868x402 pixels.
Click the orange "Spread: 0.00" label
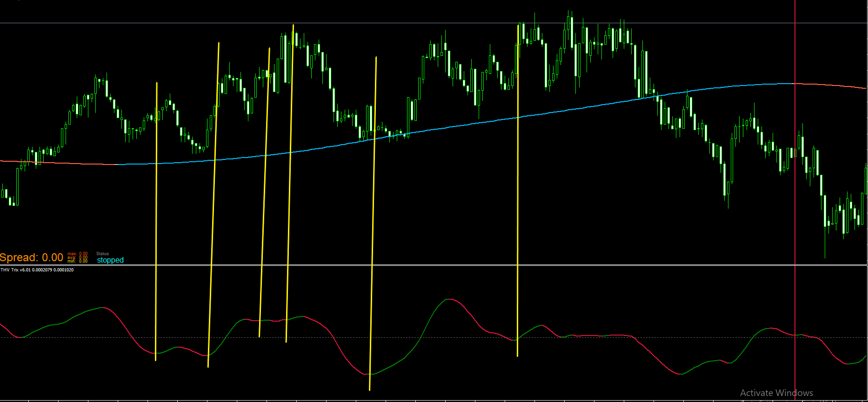32,257
